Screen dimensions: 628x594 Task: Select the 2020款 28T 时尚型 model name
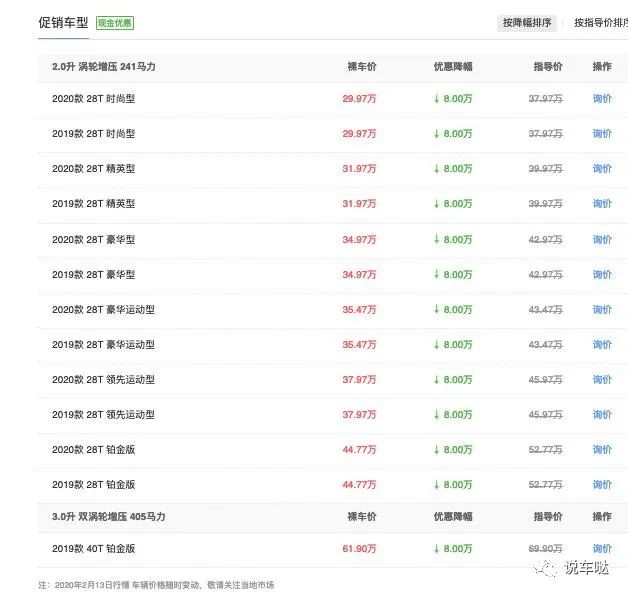pos(93,99)
